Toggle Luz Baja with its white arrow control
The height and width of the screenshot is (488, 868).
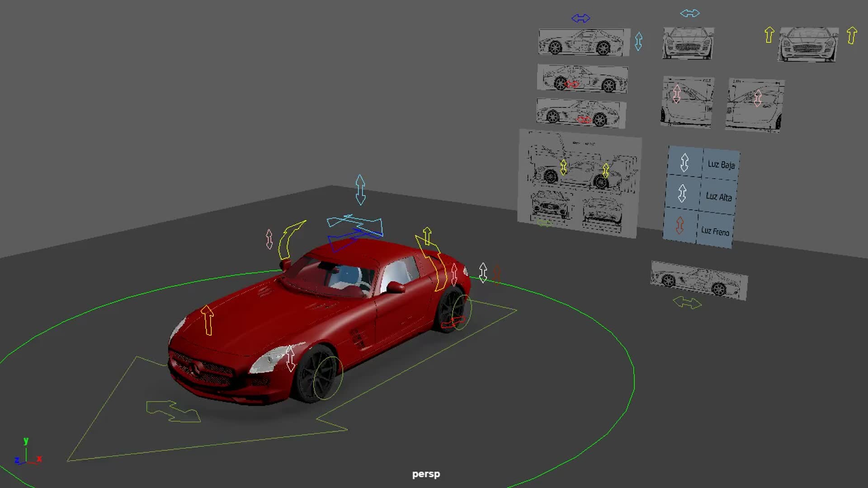tap(684, 161)
